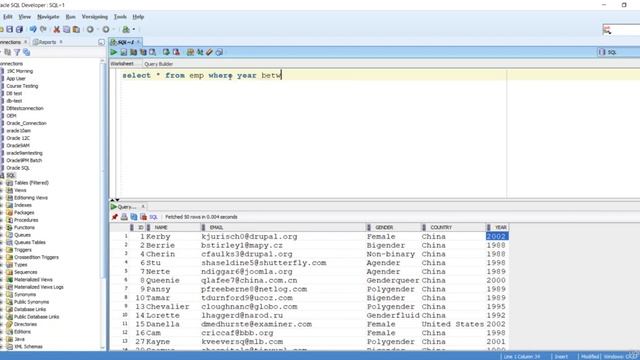The image size is (640, 360).
Task: Click the Rollback icon
Action: [x=176, y=52]
